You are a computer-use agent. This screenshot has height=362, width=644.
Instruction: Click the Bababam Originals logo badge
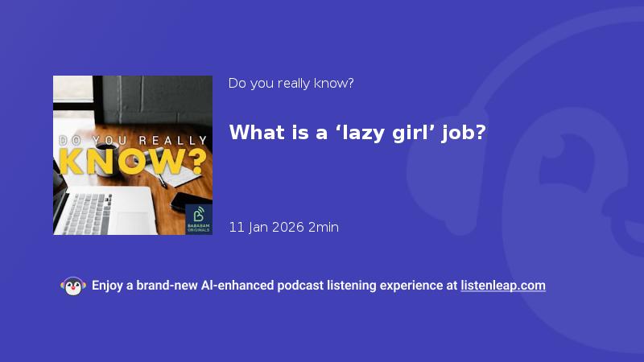click(x=199, y=219)
